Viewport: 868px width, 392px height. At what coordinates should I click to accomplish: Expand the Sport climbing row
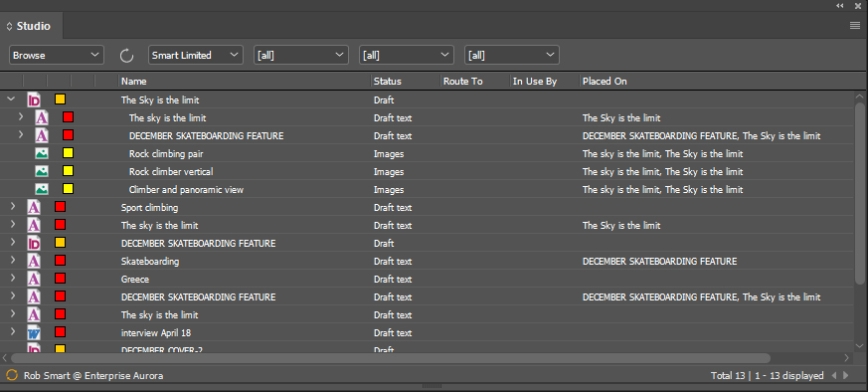point(13,207)
